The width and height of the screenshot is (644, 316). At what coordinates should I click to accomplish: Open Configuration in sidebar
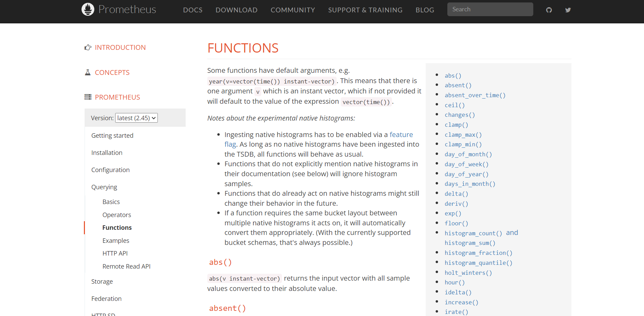click(x=110, y=170)
